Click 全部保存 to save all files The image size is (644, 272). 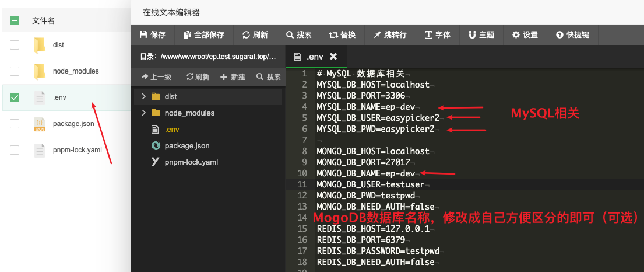(x=204, y=35)
